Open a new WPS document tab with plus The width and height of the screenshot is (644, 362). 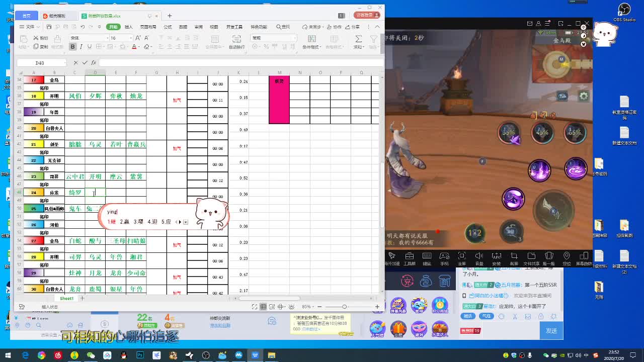170,16
